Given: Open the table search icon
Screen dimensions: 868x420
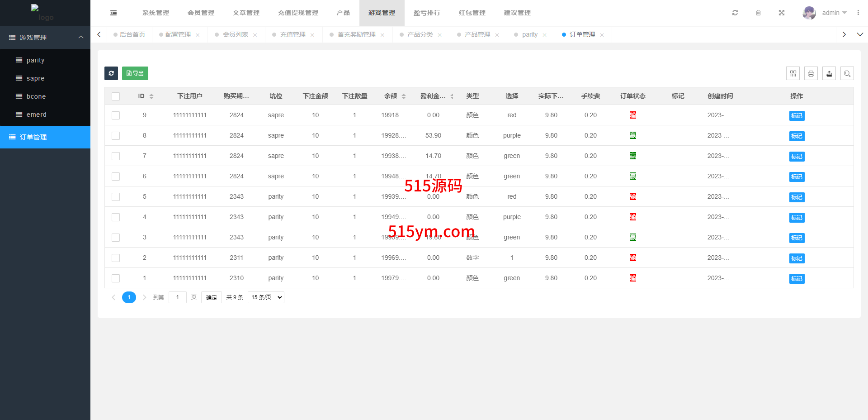Looking at the screenshot, I should [847, 73].
